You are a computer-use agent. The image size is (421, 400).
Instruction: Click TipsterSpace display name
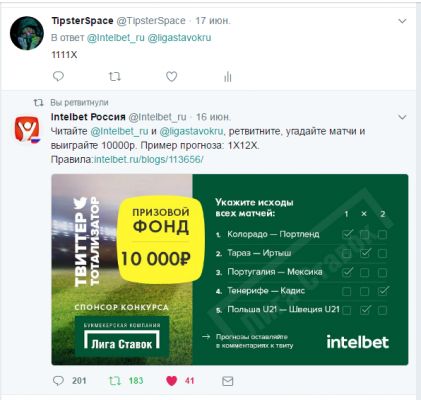(82, 21)
